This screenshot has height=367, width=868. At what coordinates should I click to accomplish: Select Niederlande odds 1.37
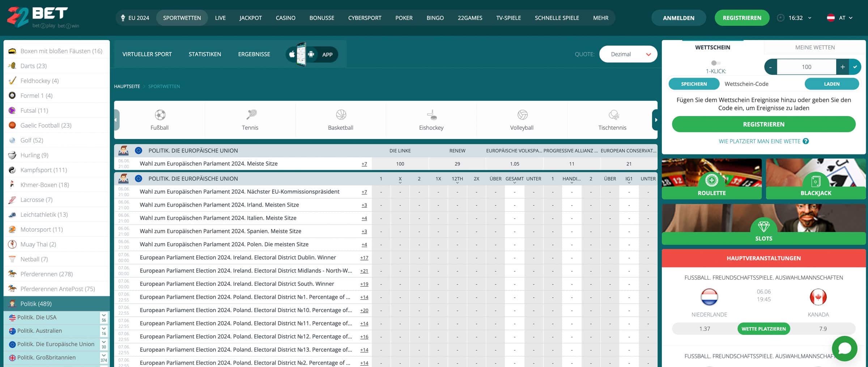[705, 329]
